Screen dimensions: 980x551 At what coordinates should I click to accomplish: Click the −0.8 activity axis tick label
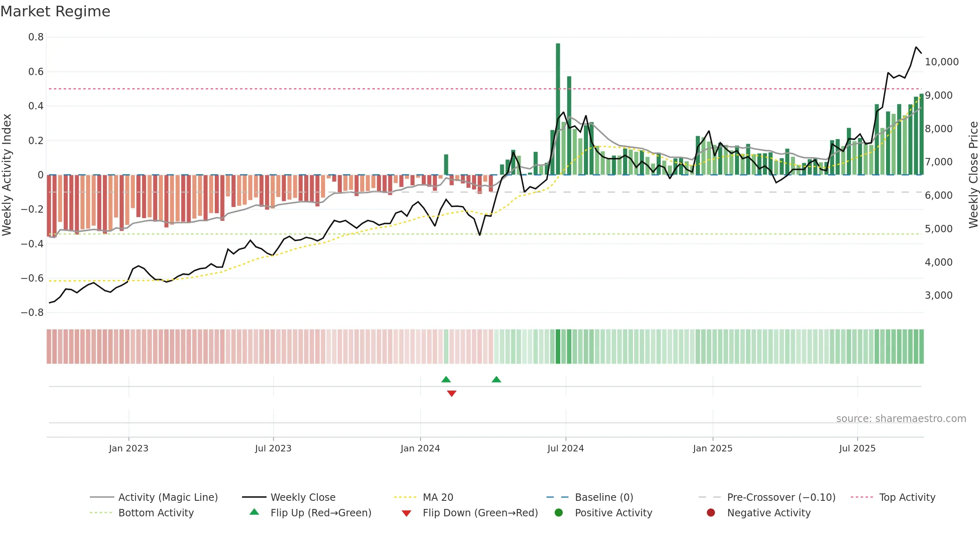click(32, 313)
